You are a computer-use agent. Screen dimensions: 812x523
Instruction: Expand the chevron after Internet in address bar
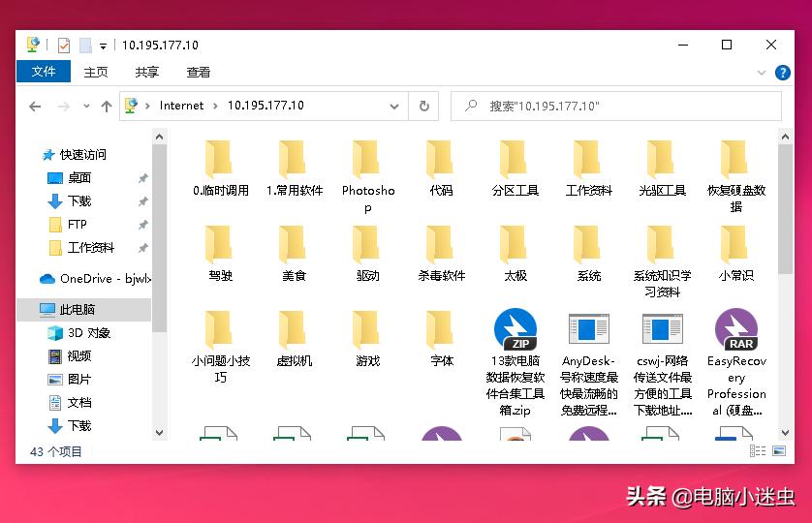click(x=215, y=107)
